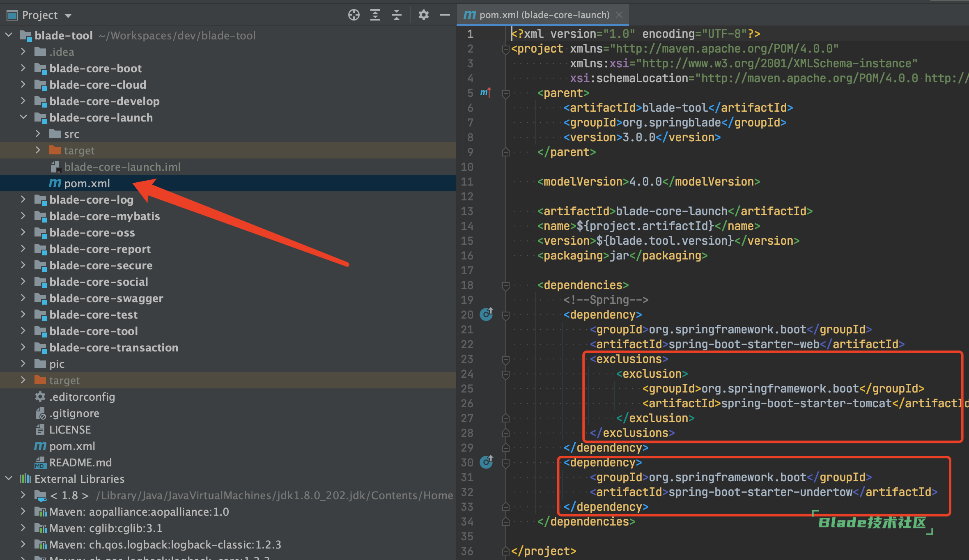Image resolution: width=969 pixels, height=560 pixels.
Task: Click the dependency gutter icon on line 30
Action: click(487, 462)
